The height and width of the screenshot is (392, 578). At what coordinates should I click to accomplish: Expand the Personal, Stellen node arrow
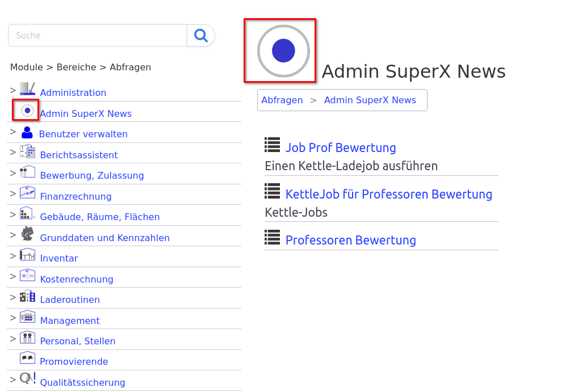coord(13,339)
